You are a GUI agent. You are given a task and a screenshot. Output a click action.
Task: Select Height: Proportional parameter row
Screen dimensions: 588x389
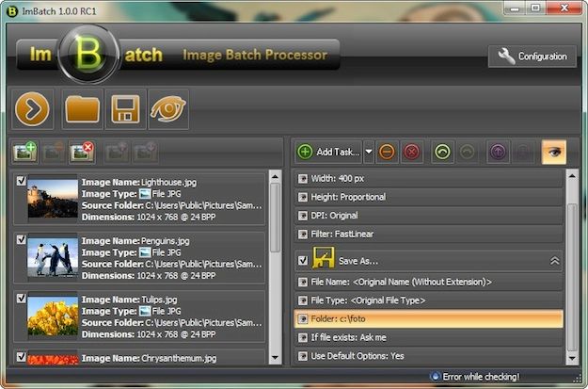429,197
